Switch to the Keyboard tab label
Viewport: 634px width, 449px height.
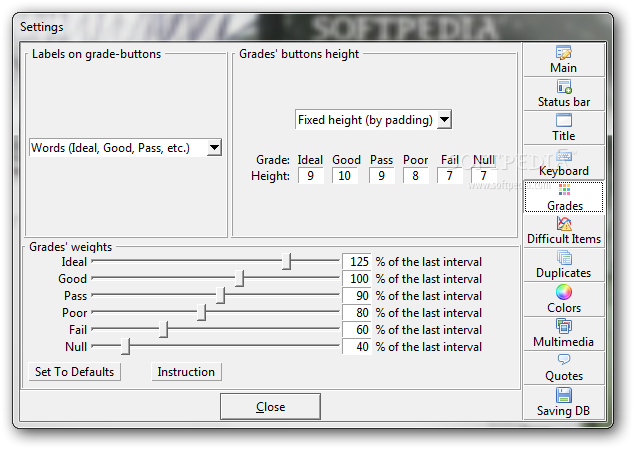[x=564, y=171]
